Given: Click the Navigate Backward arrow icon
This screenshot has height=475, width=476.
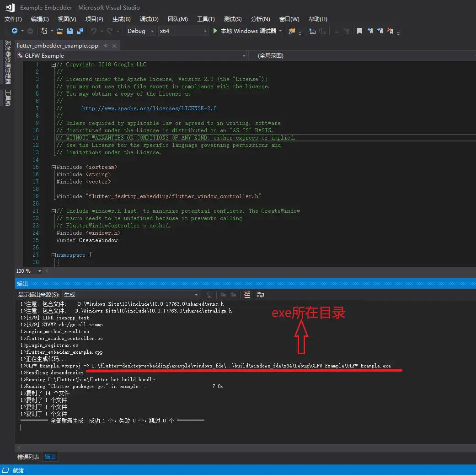Looking at the screenshot, I should 14,31.
